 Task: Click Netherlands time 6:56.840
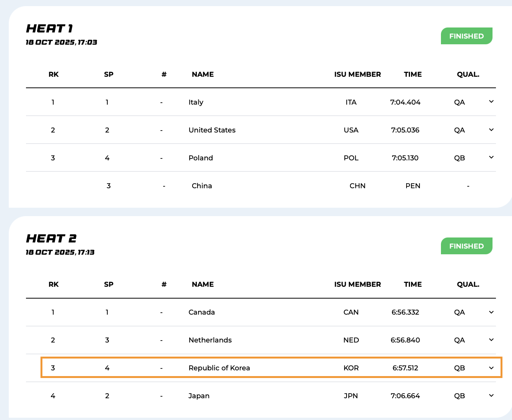(405, 340)
